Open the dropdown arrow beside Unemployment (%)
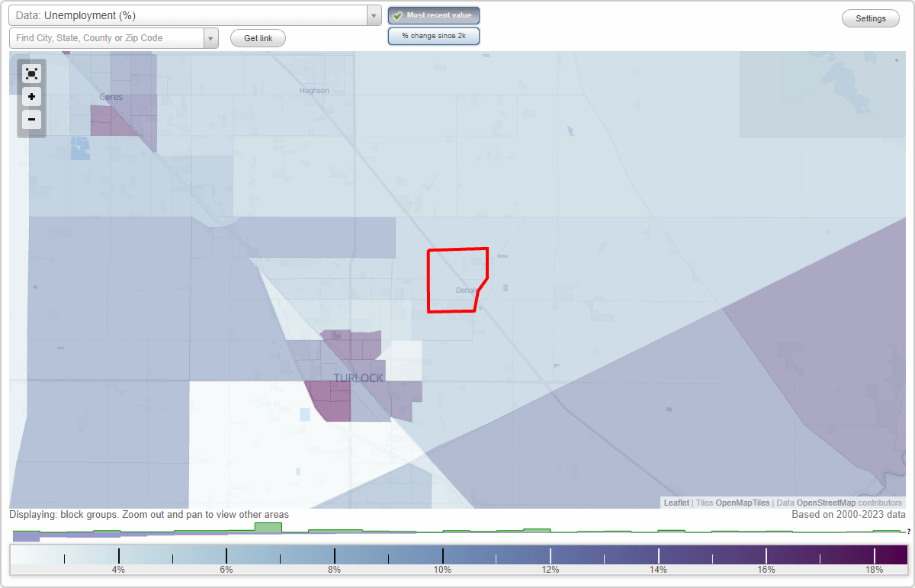The width and height of the screenshot is (915, 588). tap(373, 14)
